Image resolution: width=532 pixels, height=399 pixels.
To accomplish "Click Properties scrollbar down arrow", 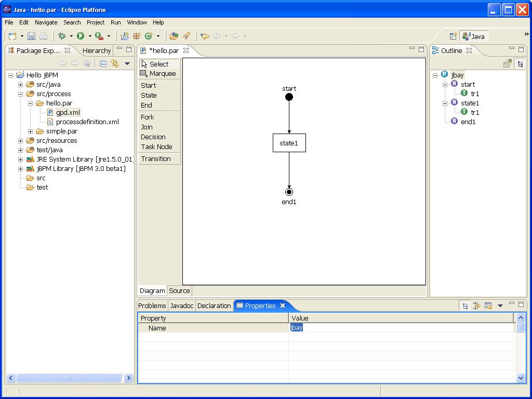I will [x=521, y=378].
